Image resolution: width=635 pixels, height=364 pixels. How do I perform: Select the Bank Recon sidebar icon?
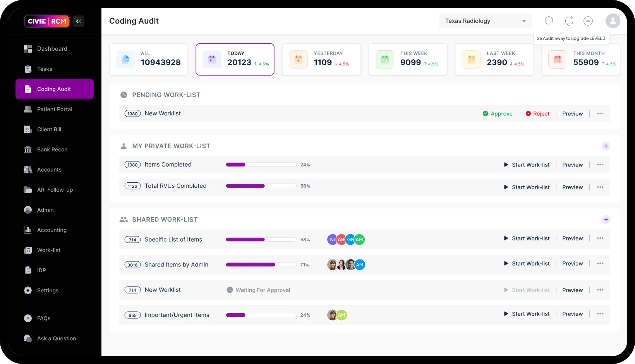(27, 149)
